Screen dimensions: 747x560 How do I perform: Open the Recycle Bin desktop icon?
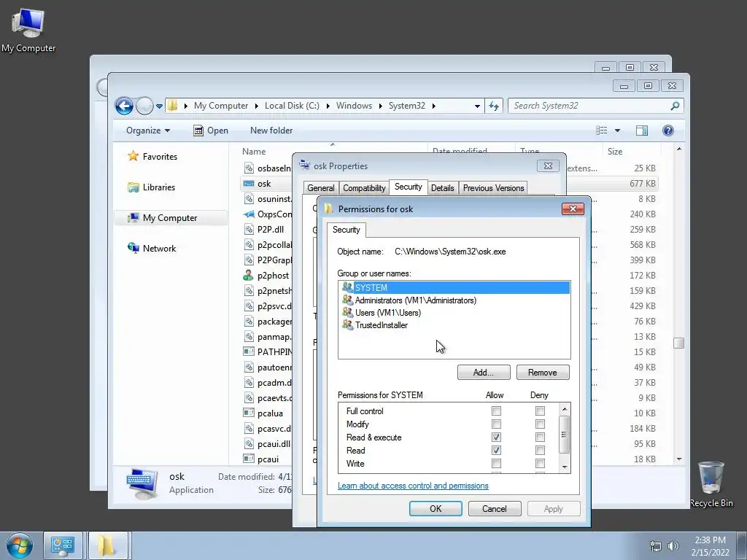pyautogui.click(x=711, y=484)
